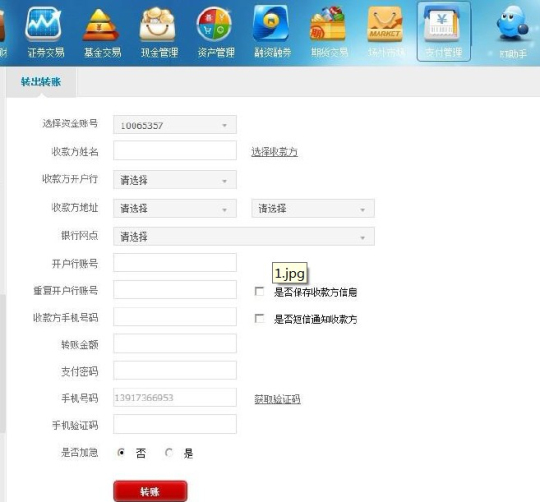The height and width of the screenshot is (502, 540).
Task: Switch to the 转出转账 tab
Action: pos(41,82)
